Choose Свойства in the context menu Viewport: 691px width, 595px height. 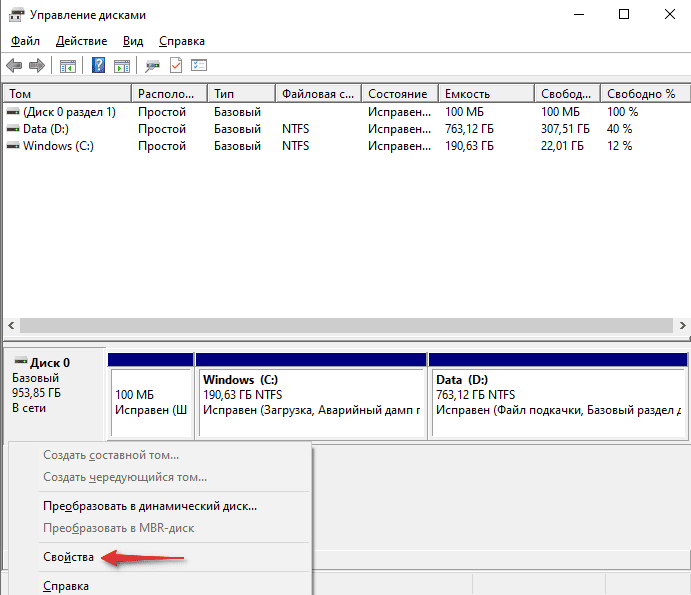click(68, 557)
